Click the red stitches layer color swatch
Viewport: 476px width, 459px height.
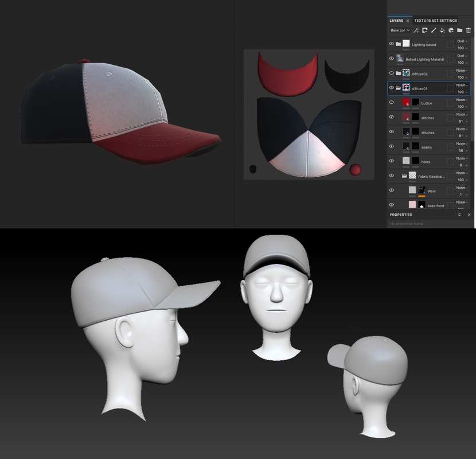tap(406, 116)
